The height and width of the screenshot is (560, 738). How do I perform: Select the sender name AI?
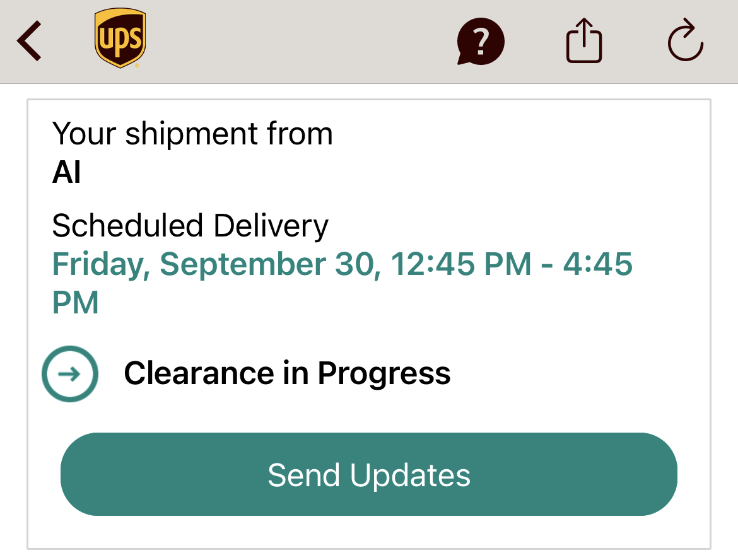[x=67, y=172]
